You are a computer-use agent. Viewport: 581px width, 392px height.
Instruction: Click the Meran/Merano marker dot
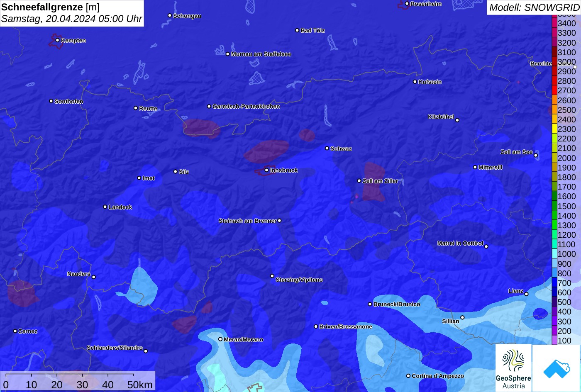click(220, 339)
